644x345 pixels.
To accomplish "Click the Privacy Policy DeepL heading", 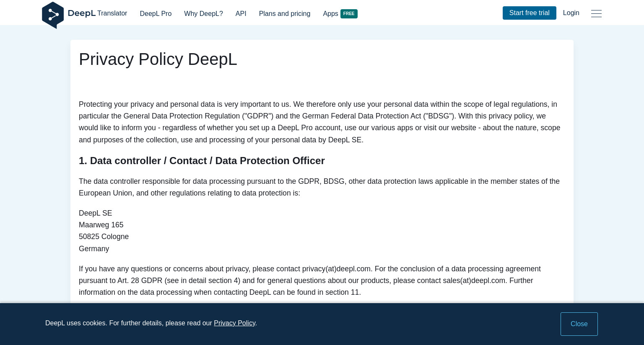I will pos(158,59).
